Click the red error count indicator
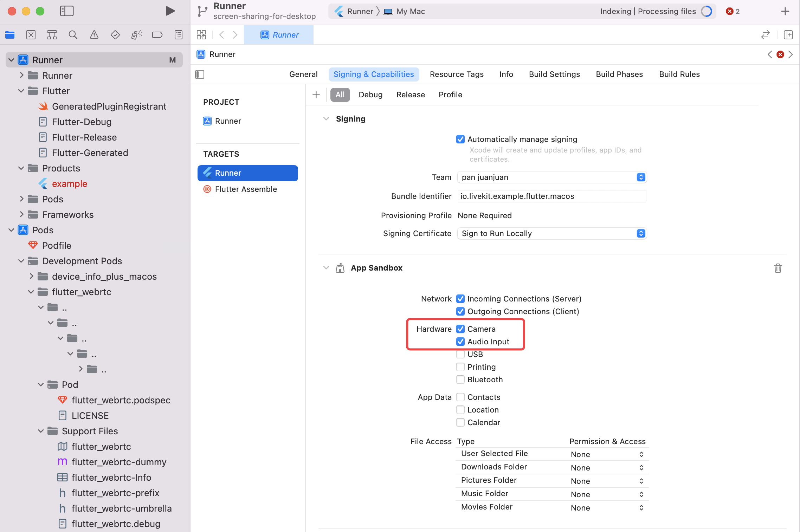 [x=733, y=11]
